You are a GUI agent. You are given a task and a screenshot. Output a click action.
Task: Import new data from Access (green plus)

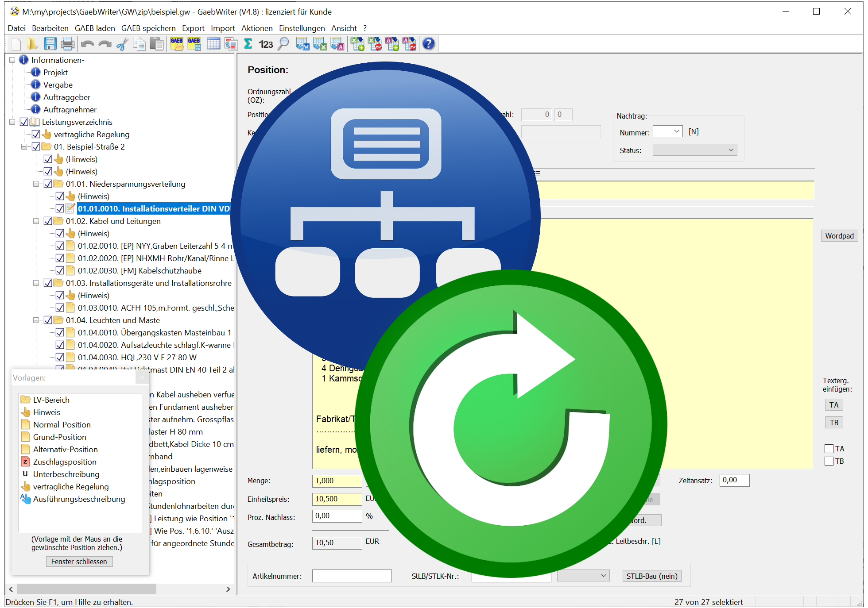392,44
